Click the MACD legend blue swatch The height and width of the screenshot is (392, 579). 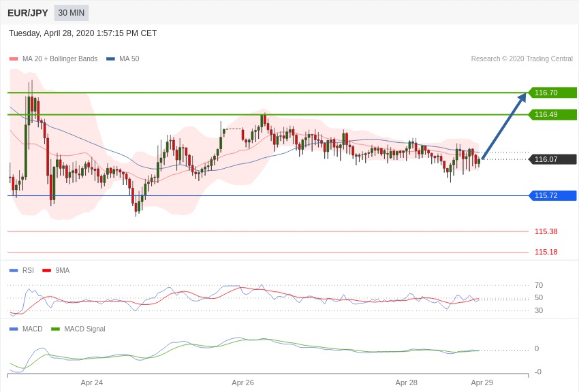pyautogui.click(x=14, y=329)
